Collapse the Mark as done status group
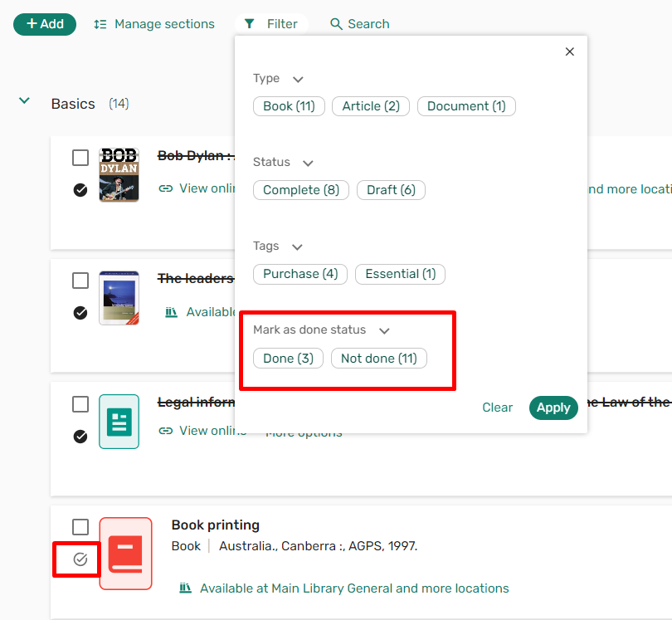The width and height of the screenshot is (672, 620). point(384,330)
